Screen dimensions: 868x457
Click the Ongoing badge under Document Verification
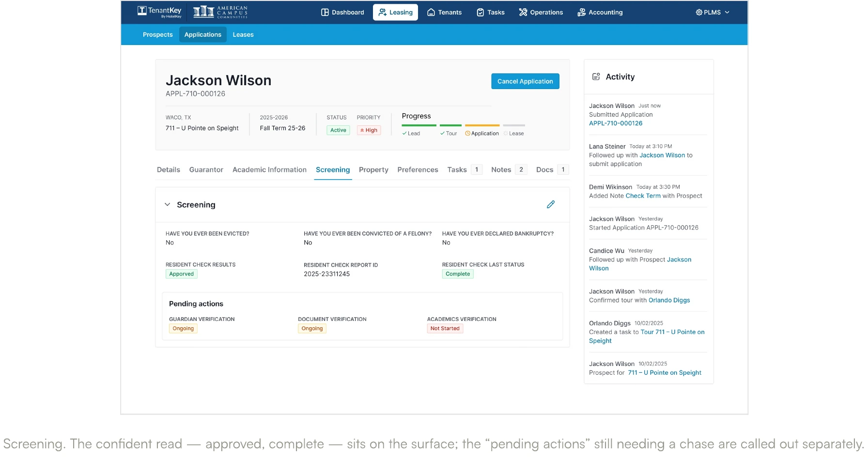(x=312, y=329)
